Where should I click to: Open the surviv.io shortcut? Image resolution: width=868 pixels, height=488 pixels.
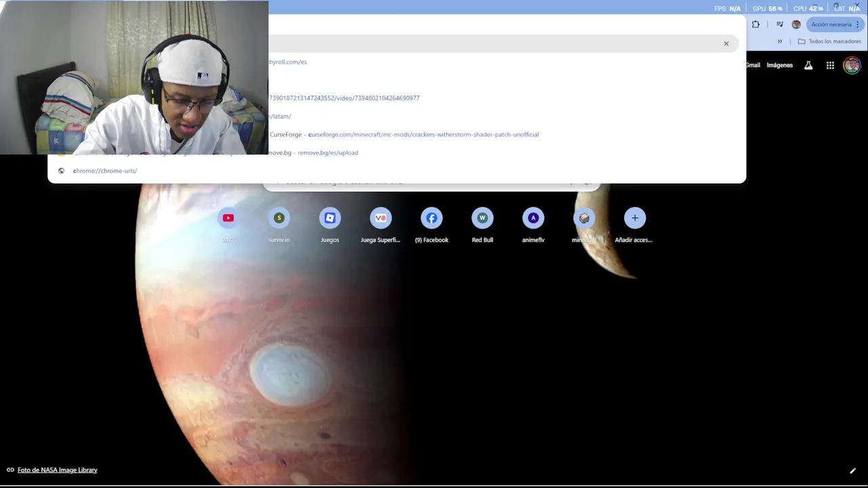click(279, 225)
